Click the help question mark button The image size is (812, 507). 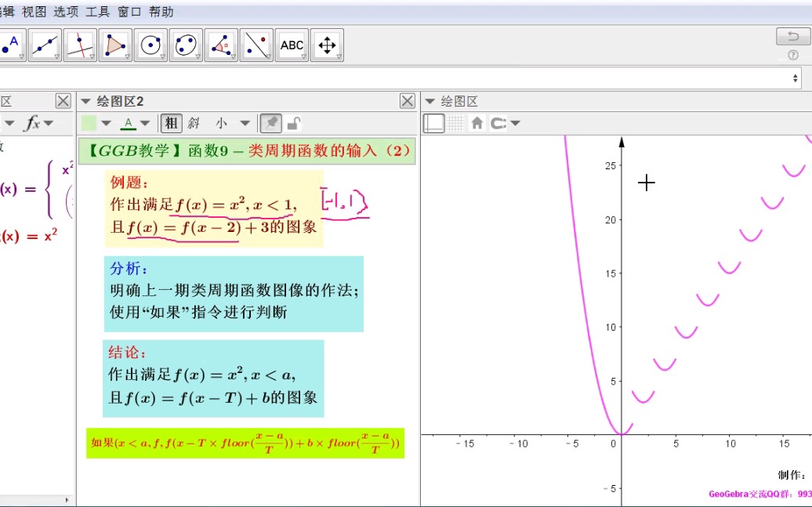click(792, 55)
